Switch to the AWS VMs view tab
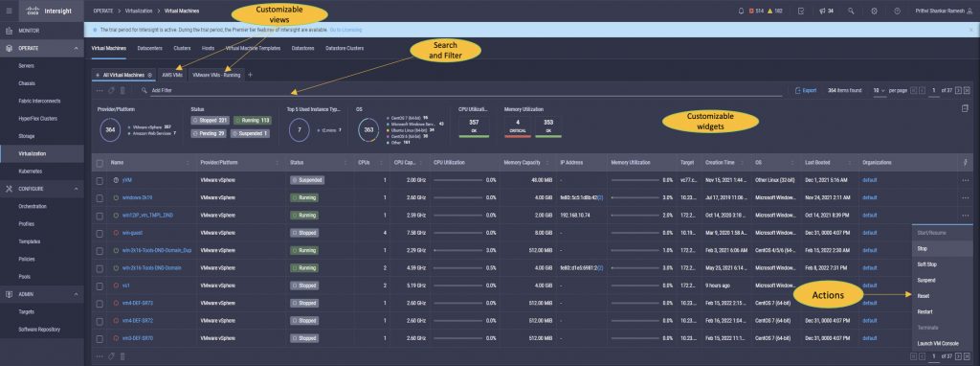 [172, 75]
